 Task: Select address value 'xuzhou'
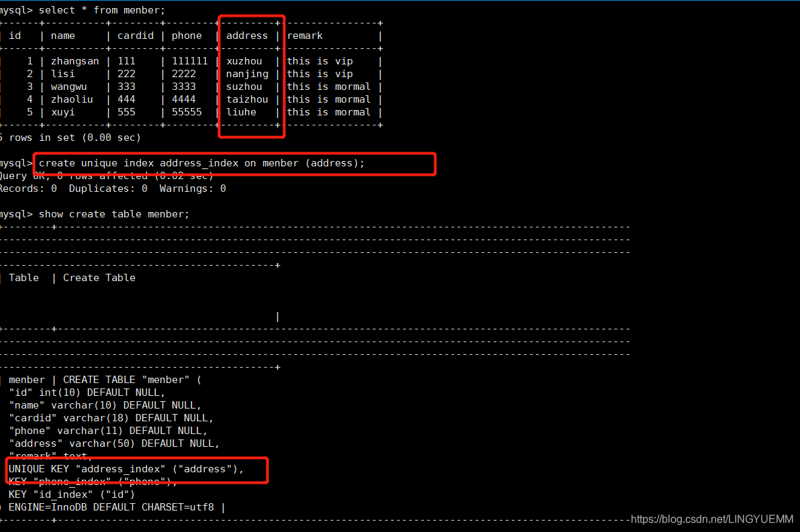coord(244,61)
